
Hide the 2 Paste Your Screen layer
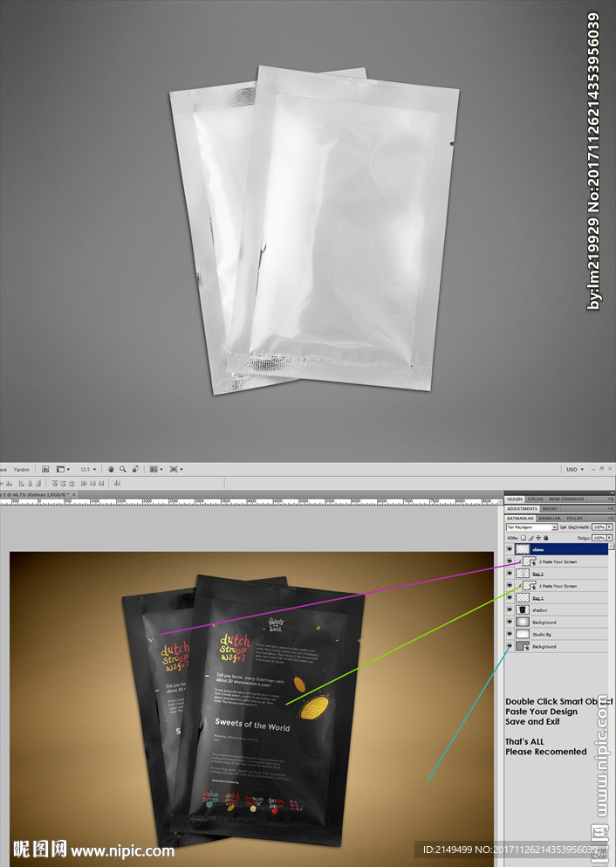click(x=510, y=561)
